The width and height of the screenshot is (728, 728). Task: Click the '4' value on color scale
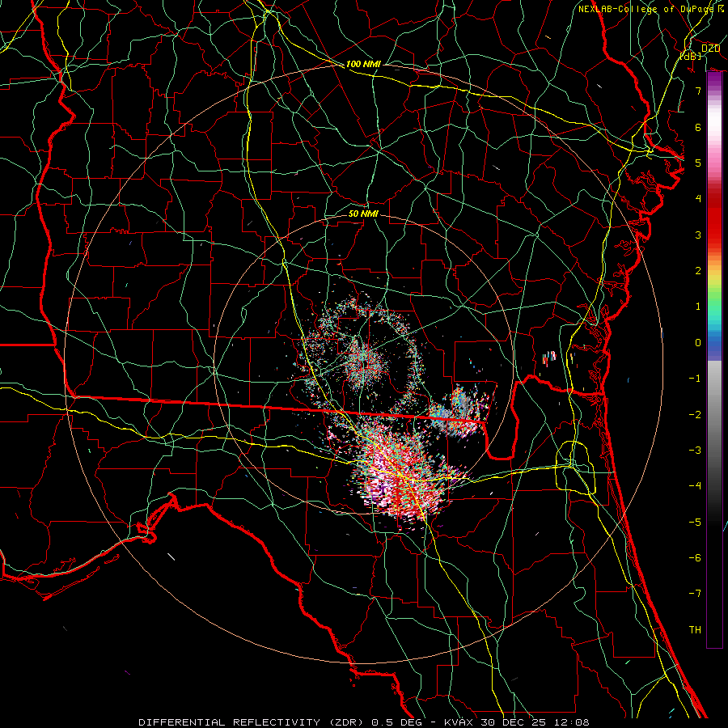698,199
